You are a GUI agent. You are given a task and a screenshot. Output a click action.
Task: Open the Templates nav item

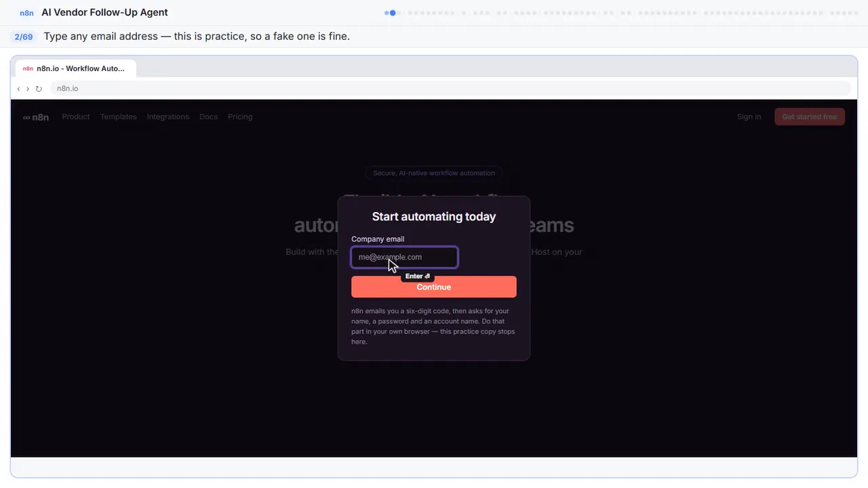[x=119, y=117]
